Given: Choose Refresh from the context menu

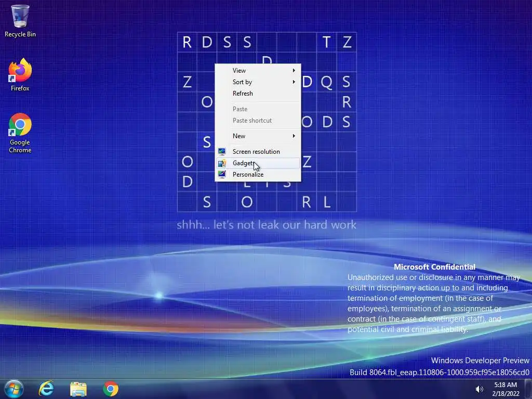Looking at the screenshot, I should click(x=258, y=94).
